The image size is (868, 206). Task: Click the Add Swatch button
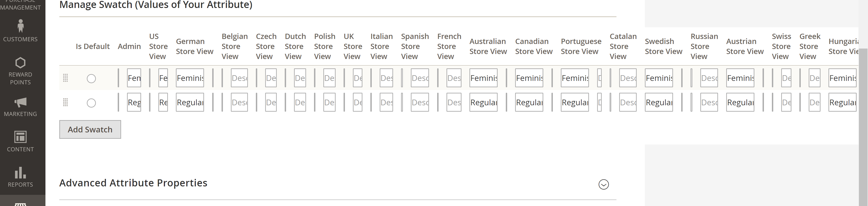point(90,129)
